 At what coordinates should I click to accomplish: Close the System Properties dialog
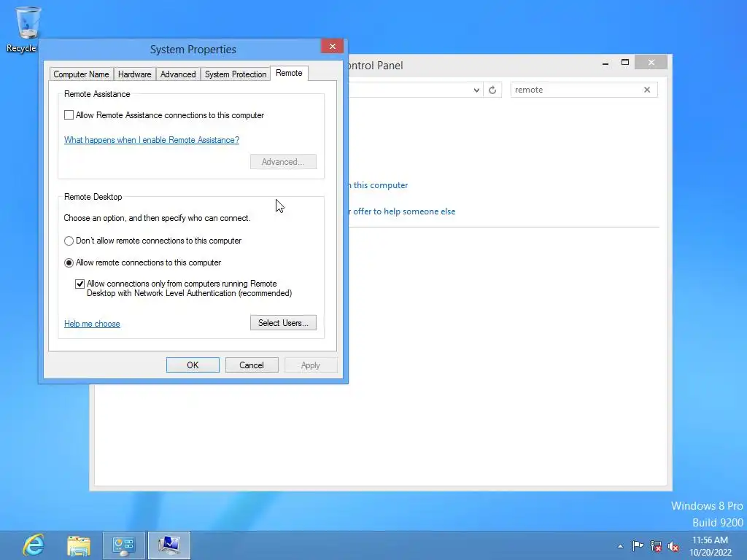point(333,46)
